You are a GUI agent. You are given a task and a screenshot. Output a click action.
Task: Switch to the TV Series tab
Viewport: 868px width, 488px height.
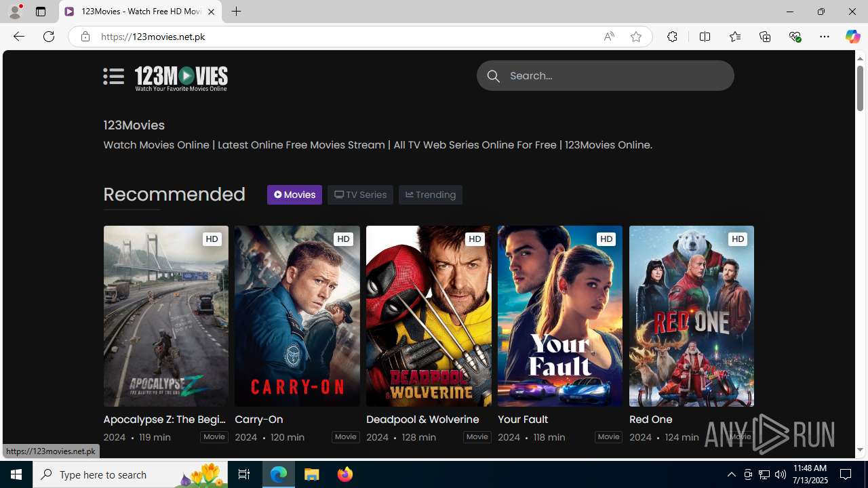[x=360, y=195]
